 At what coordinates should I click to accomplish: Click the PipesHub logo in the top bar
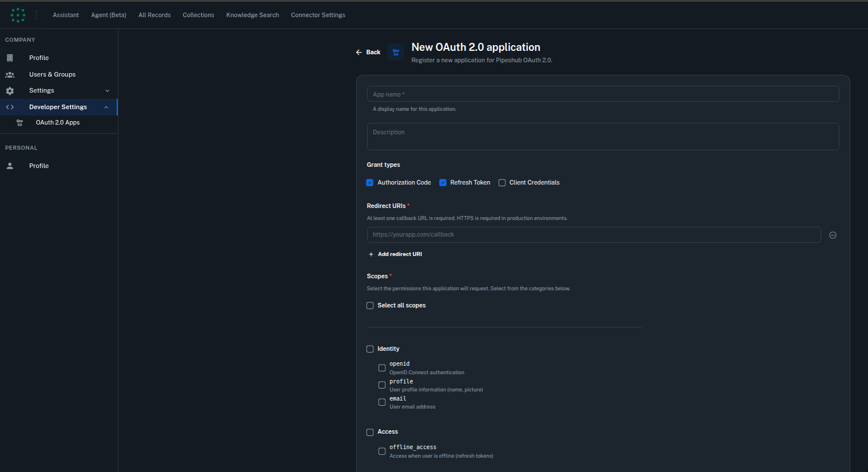18,14
